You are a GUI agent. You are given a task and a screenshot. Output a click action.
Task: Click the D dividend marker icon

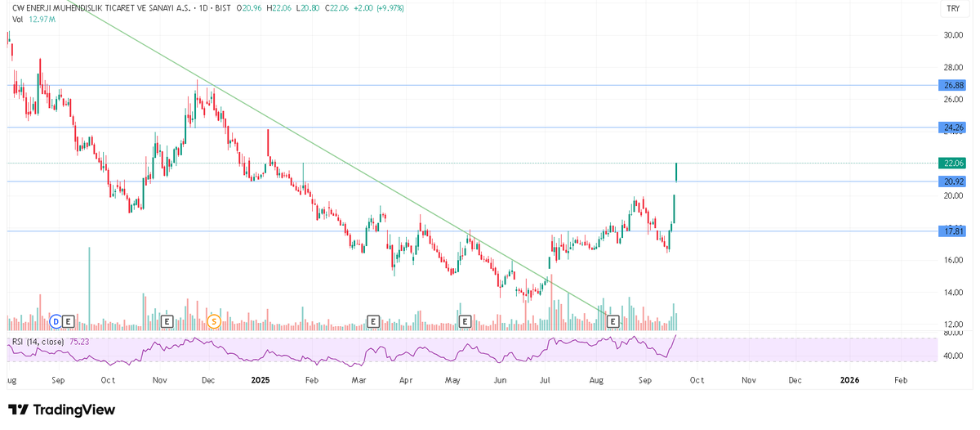click(56, 320)
